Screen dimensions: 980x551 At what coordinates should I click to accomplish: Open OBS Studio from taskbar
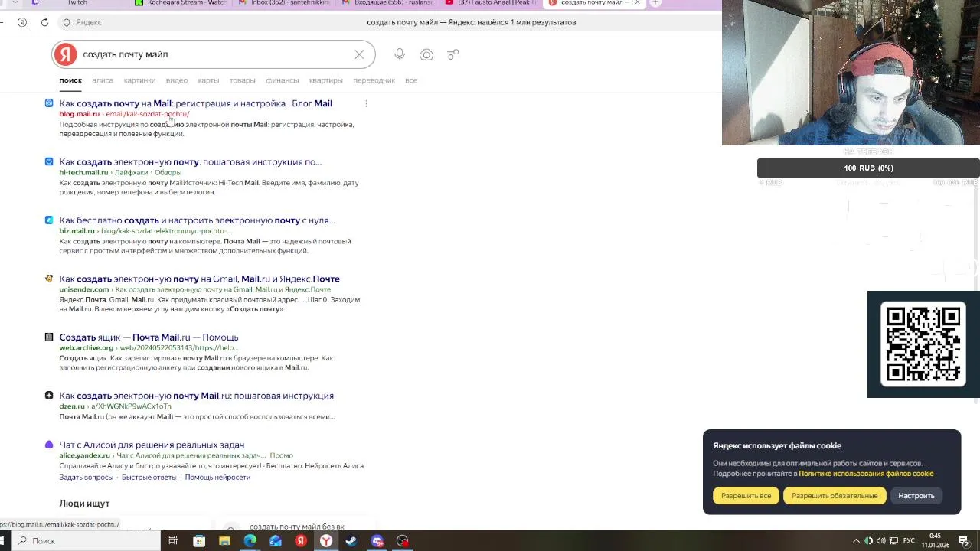403,541
